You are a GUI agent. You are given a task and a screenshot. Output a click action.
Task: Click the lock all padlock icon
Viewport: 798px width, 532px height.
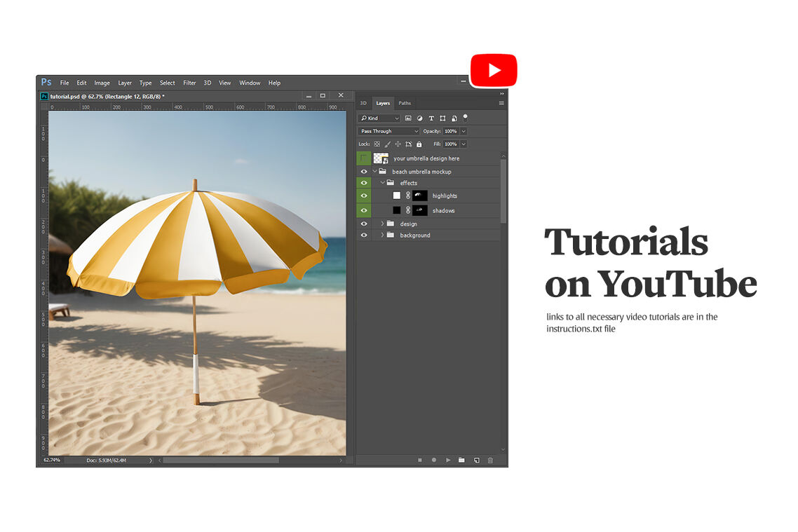point(419,144)
